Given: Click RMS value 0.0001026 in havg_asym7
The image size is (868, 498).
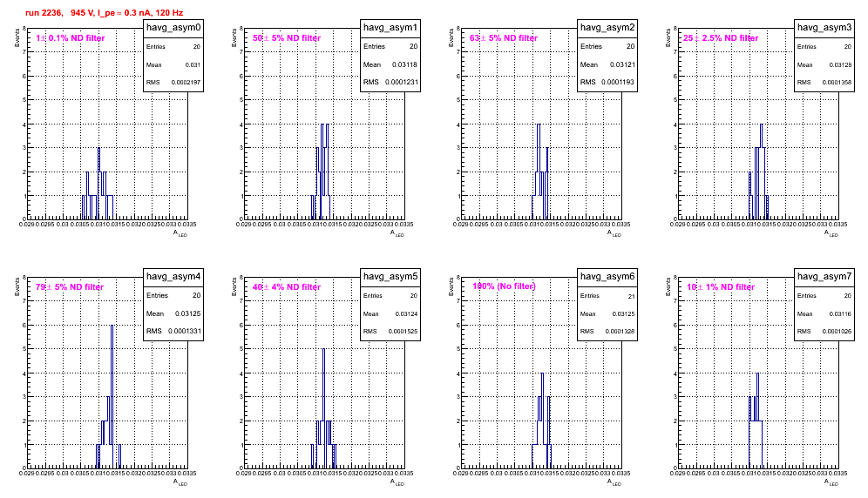Looking at the screenshot, I should tap(837, 332).
